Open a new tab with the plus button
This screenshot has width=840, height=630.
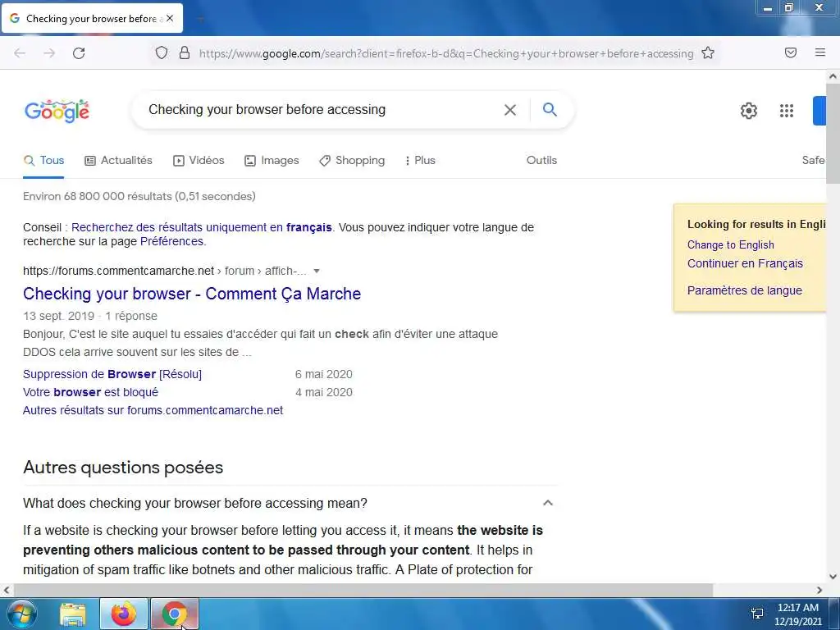click(201, 19)
